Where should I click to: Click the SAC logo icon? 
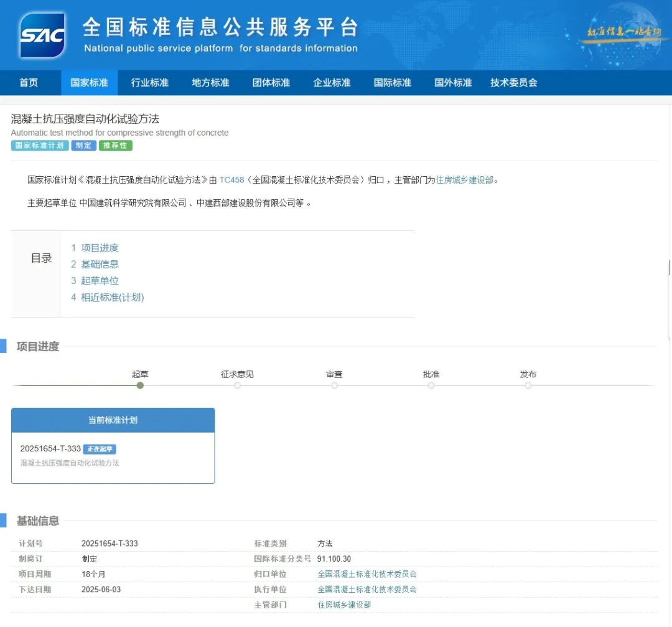coord(42,35)
